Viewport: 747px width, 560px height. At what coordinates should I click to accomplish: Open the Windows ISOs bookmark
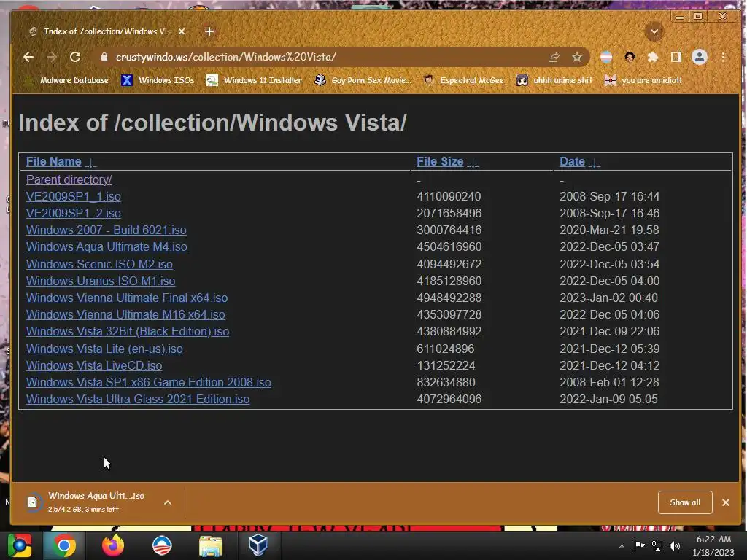[158, 80]
